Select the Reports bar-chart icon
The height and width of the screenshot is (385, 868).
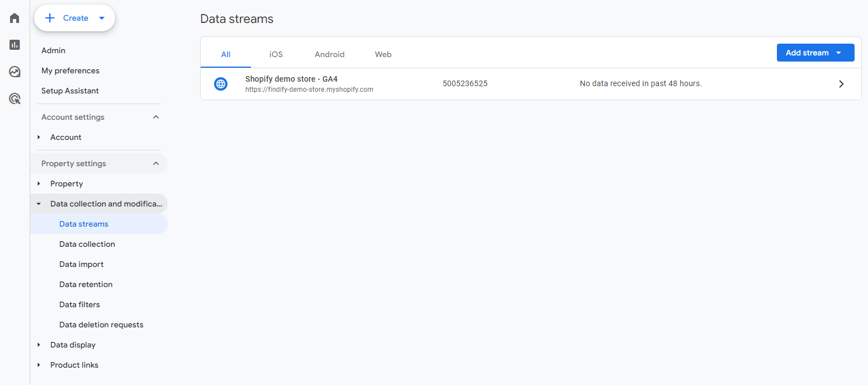pyautogui.click(x=14, y=45)
